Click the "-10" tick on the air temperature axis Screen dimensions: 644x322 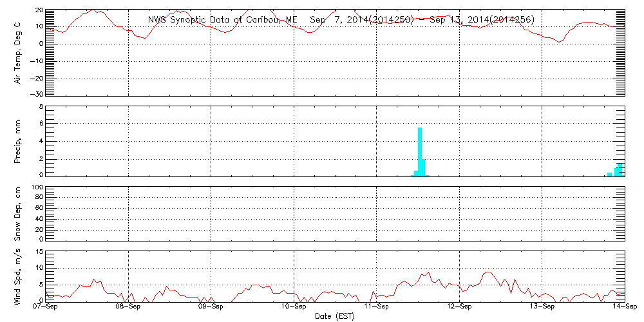36,61
